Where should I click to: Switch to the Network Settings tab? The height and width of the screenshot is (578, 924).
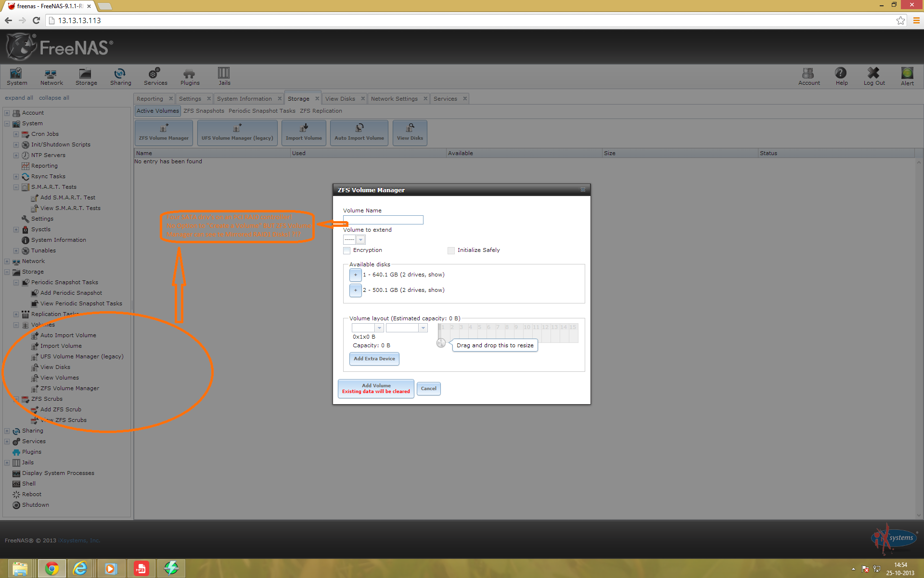click(x=394, y=99)
